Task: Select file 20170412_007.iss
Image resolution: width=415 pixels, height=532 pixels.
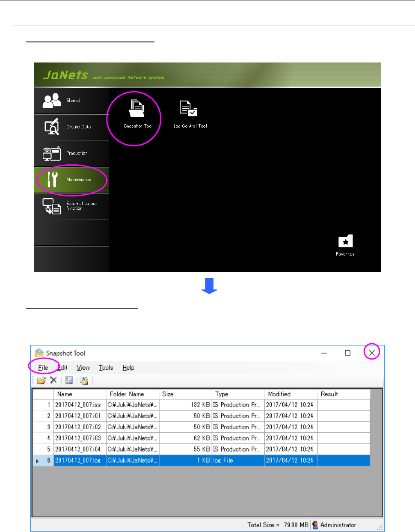Action: click(x=78, y=405)
